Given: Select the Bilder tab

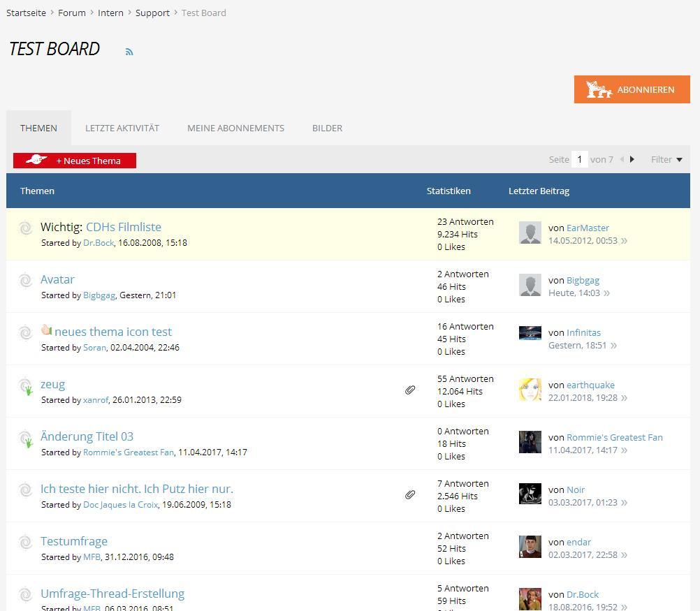Looking at the screenshot, I should (x=327, y=128).
